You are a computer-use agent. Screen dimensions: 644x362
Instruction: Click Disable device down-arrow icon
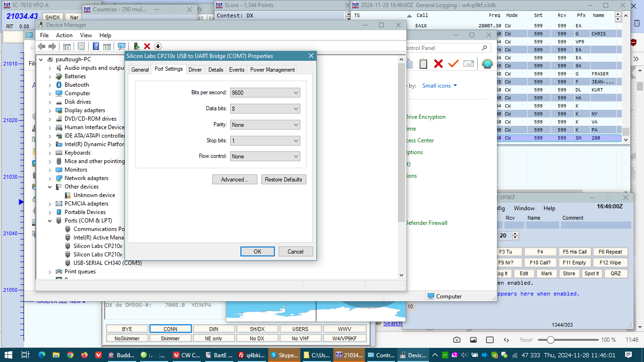point(158,46)
